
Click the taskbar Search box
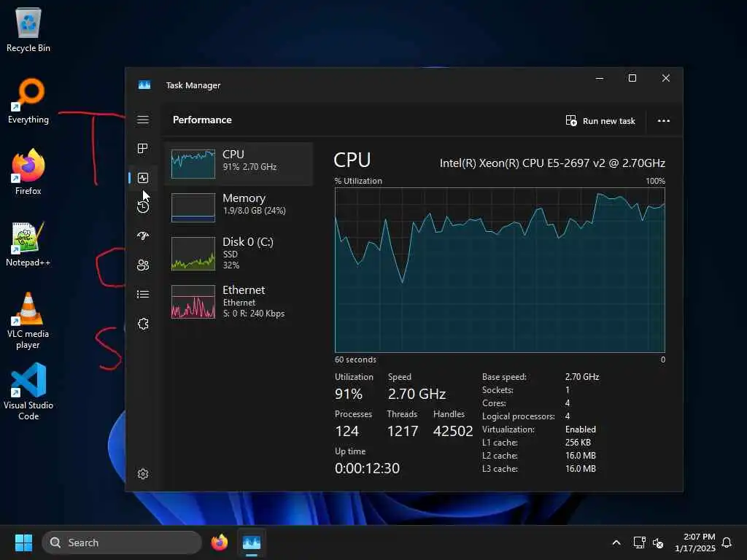(x=122, y=542)
